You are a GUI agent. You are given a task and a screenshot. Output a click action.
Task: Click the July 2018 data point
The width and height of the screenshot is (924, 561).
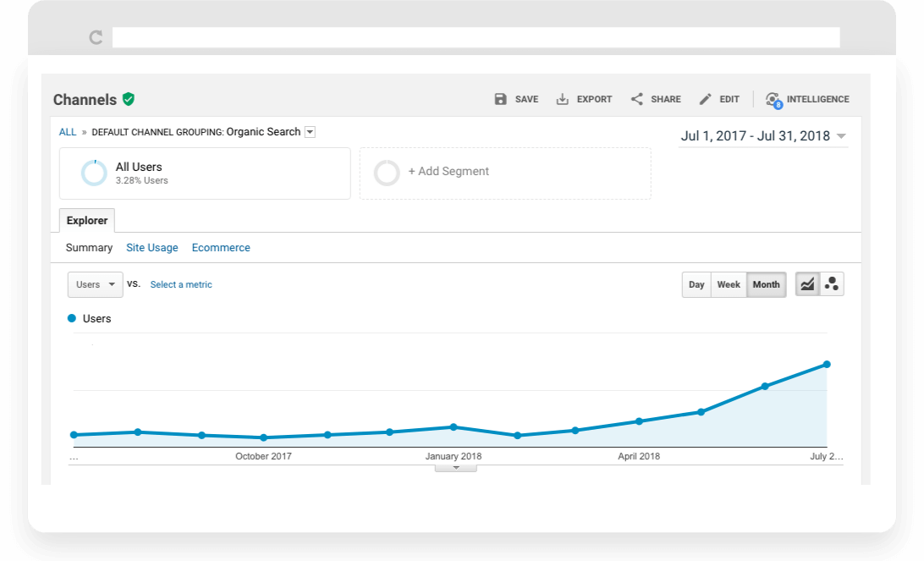[x=827, y=364]
